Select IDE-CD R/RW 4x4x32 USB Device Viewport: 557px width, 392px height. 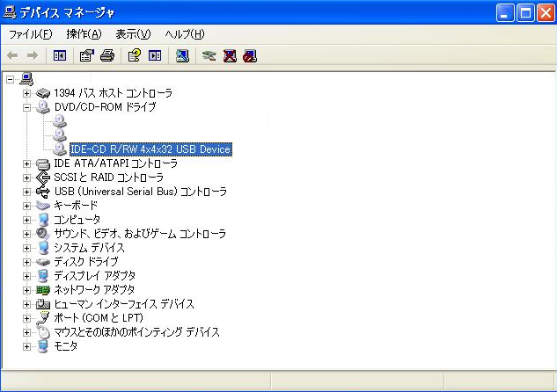point(150,149)
